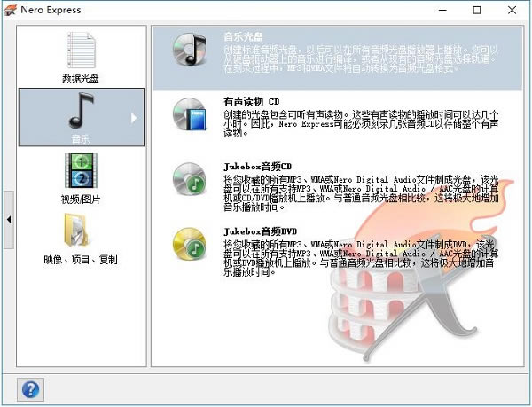Click the Nero Express title bar icon

pos(12,11)
